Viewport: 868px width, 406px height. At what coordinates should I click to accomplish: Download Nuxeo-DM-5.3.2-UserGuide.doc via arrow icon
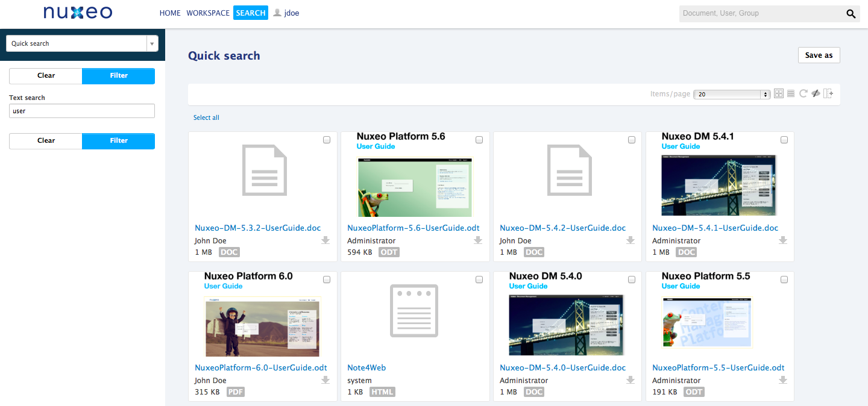[x=325, y=240]
